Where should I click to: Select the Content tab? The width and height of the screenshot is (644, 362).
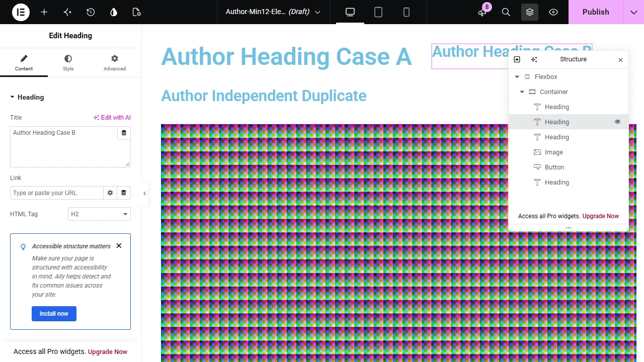[x=24, y=63]
